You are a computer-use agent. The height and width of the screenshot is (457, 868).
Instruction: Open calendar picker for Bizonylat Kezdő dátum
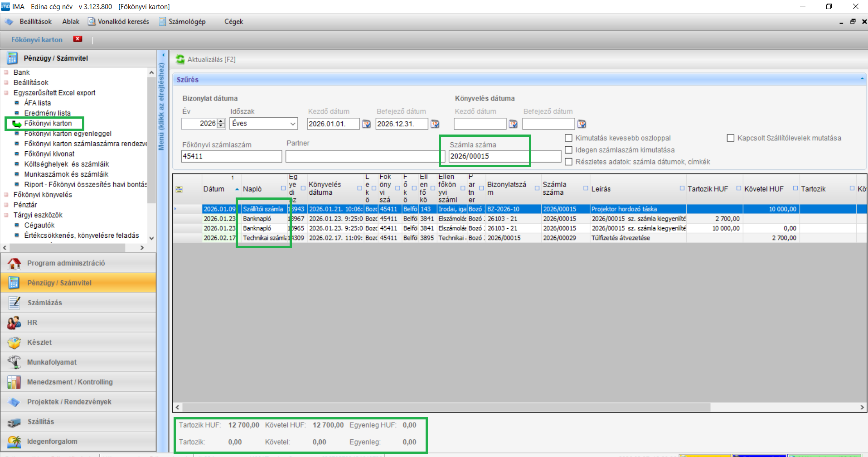(366, 124)
